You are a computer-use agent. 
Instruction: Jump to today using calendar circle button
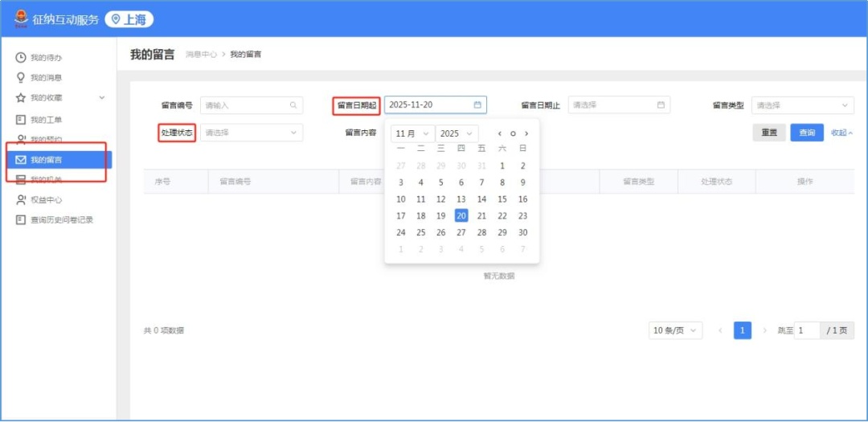click(513, 134)
